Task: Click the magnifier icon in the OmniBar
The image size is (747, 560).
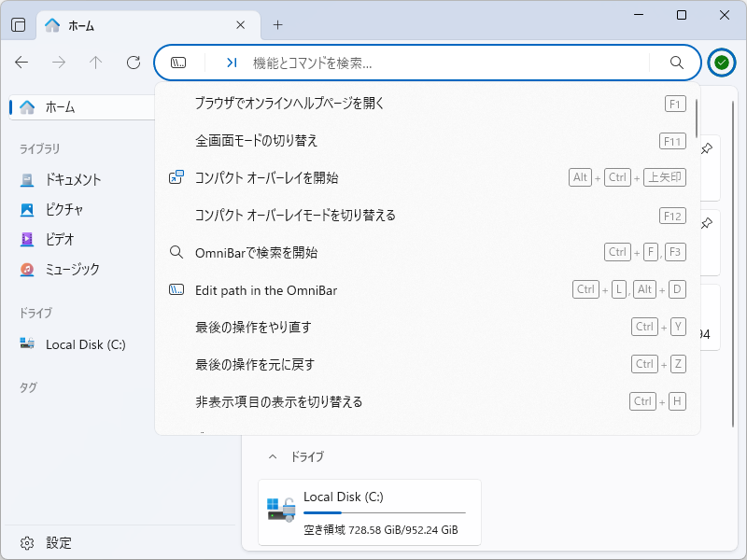Action: coord(677,63)
